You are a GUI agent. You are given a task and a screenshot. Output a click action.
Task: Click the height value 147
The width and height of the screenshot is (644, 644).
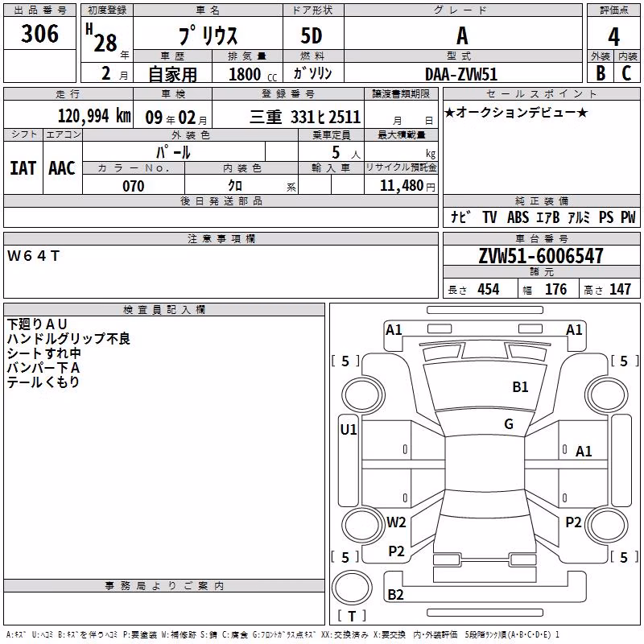pos(620,289)
